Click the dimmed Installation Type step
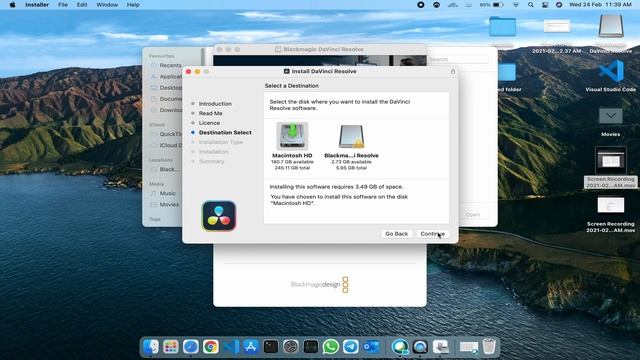 point(220,142)
